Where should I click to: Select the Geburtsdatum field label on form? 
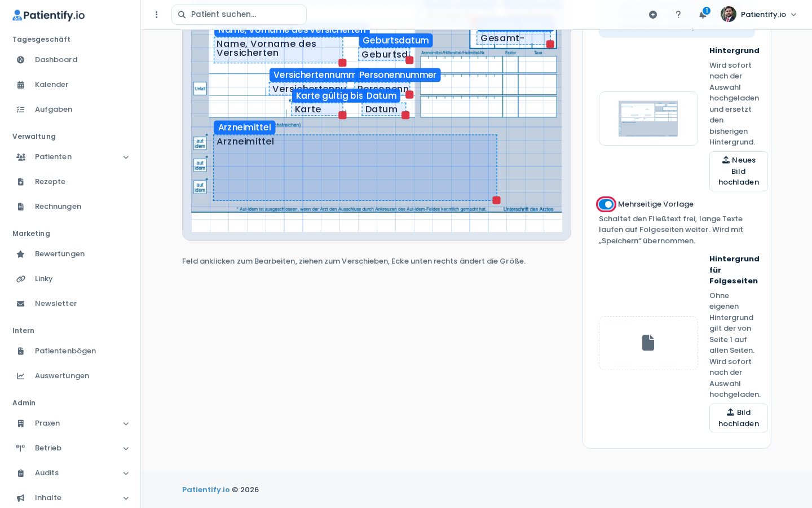click(x=396, y=41)
